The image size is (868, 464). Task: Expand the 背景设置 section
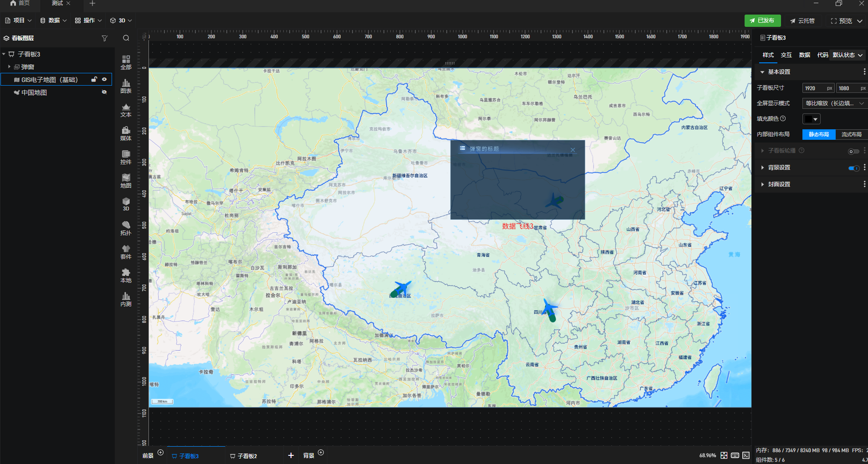pos(762,168)
